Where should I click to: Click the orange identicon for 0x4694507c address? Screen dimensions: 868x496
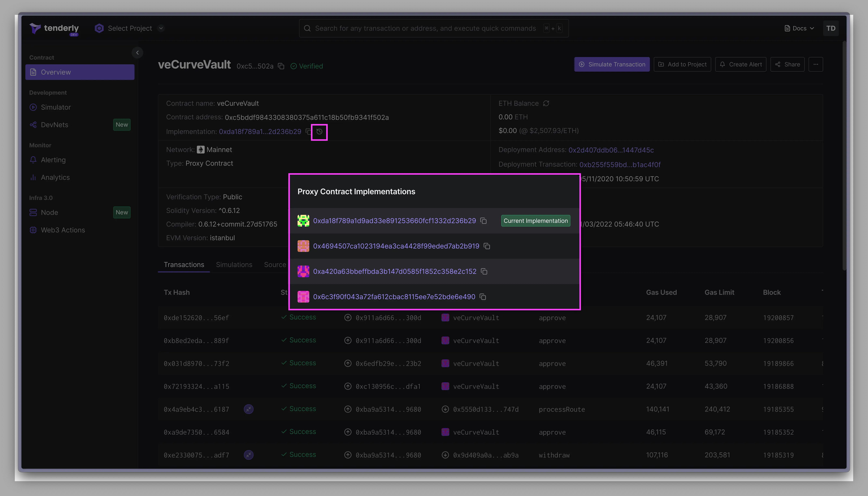point(303,246)
